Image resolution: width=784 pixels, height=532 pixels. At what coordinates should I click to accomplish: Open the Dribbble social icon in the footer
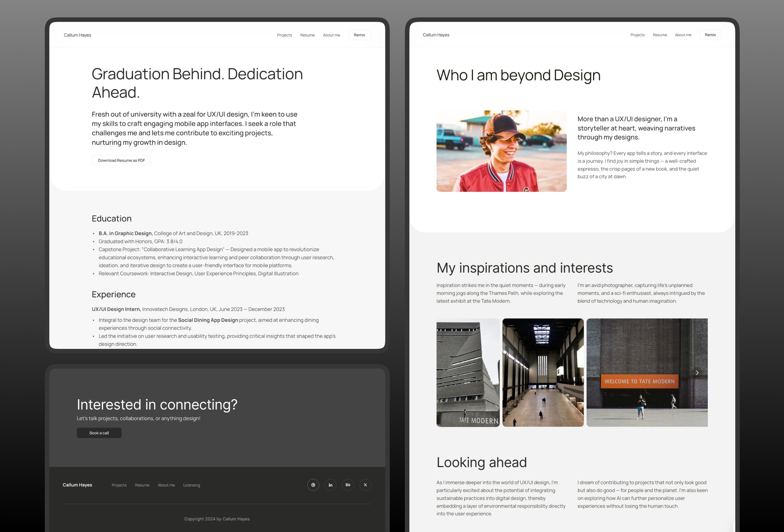pyautogui.click(x=313, y=485)
